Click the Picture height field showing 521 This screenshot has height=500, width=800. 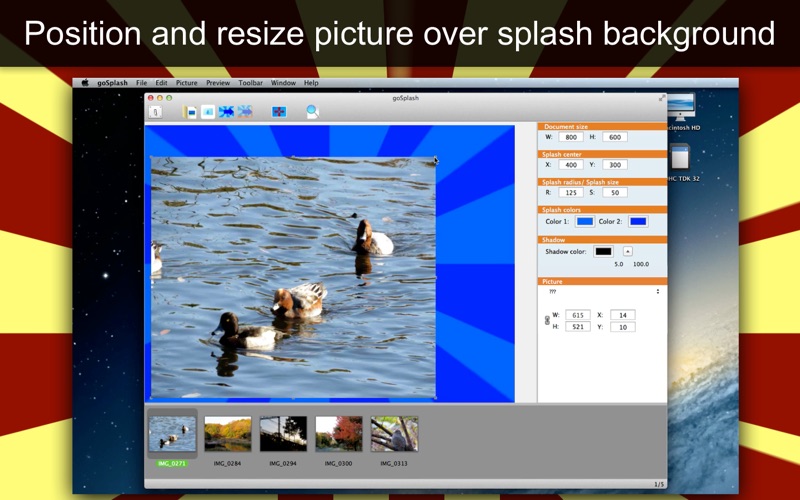coord(578,327)
